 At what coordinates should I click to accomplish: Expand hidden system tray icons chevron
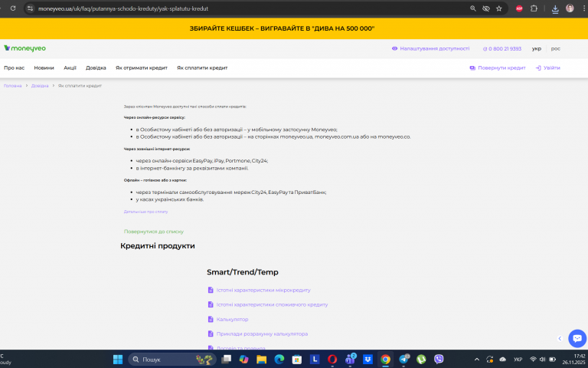(477, 360)
